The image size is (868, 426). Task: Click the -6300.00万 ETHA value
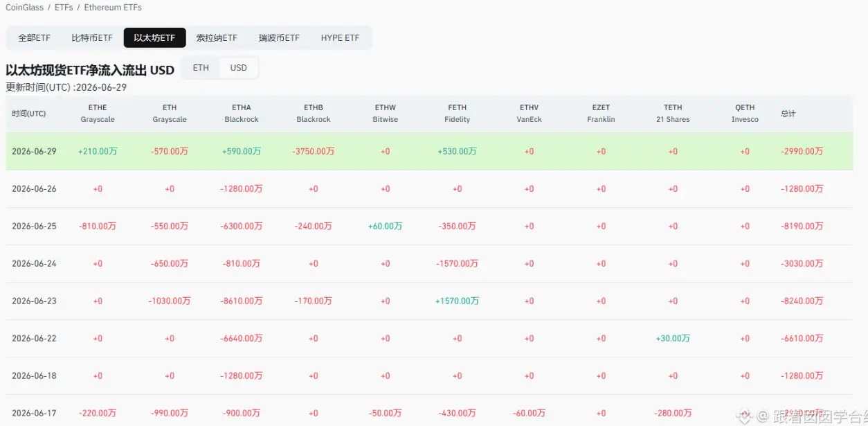point(242,226)
